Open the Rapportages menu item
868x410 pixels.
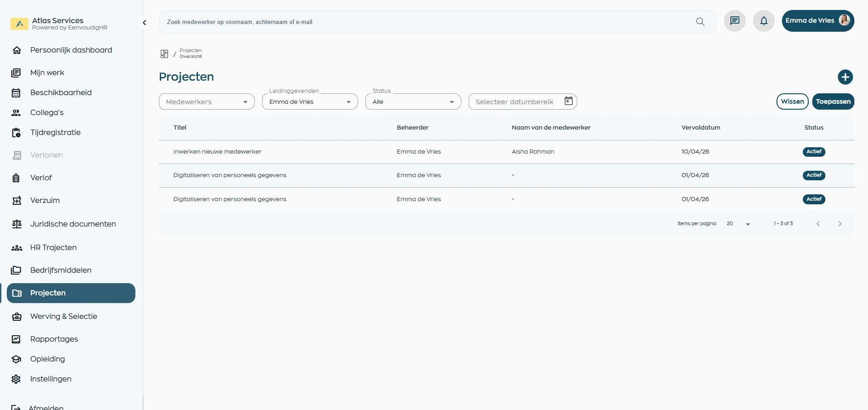coord(53,339)
